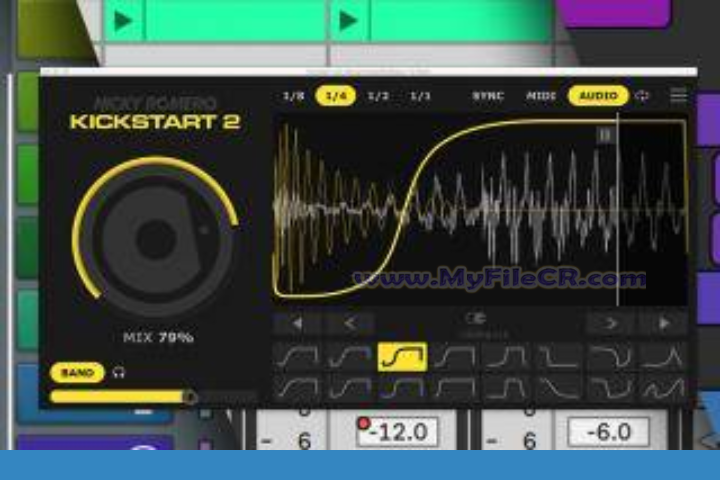Viewport: 720px width, 480px height.
Task: Click the Kickstart 2 logo title
Action: (155, 122)
